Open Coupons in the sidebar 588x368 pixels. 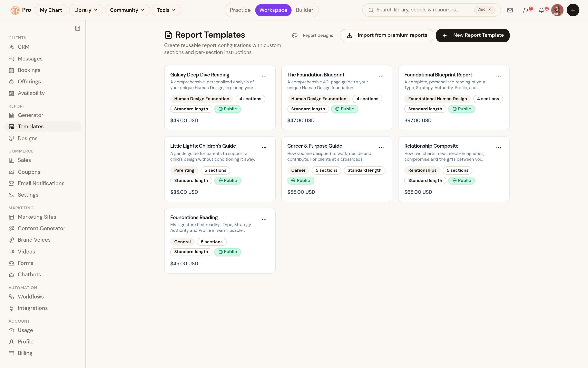pos(43,172)
